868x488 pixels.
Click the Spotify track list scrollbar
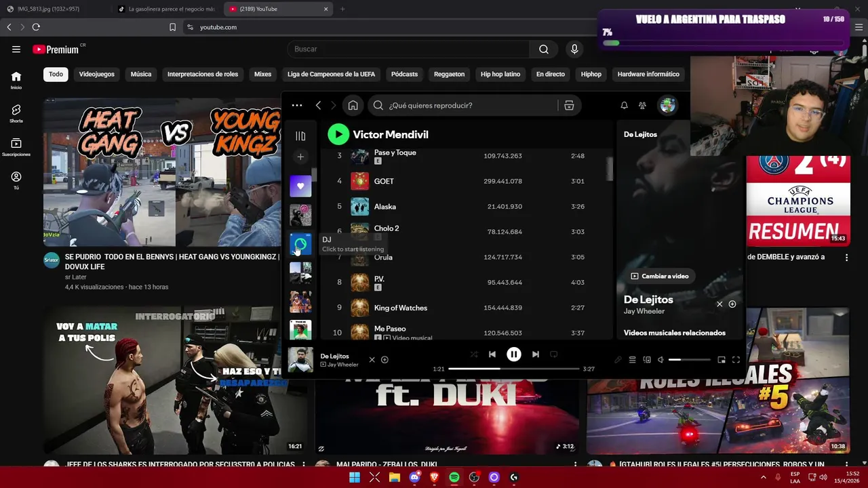pos(609,169)
